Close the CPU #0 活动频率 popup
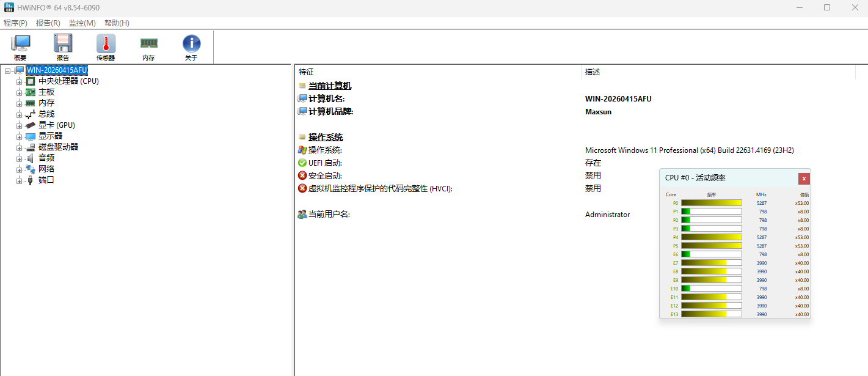Viewport: 868px width, 376px height. 804,179
